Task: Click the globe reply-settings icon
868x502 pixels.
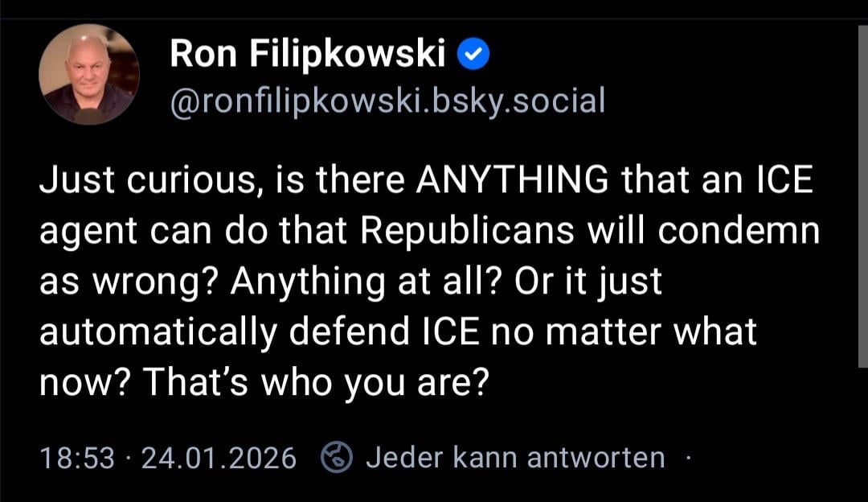Action: click(x=338, y=458)
